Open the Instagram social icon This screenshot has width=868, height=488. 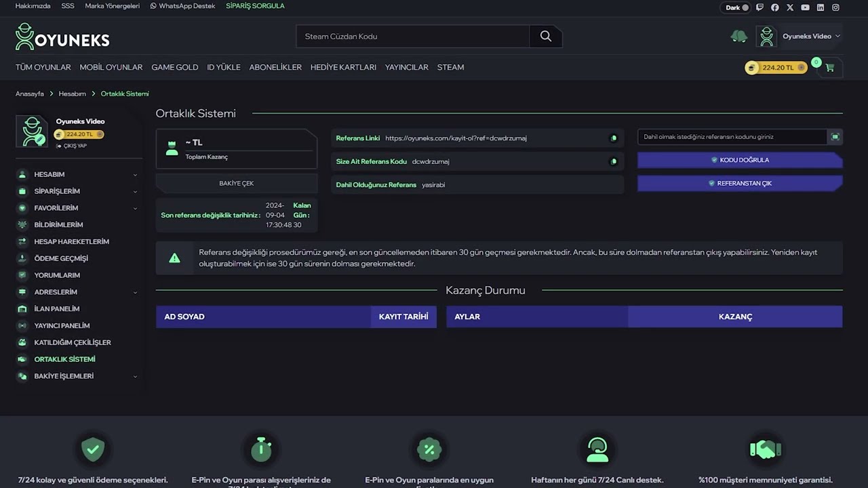pos(835,7)
